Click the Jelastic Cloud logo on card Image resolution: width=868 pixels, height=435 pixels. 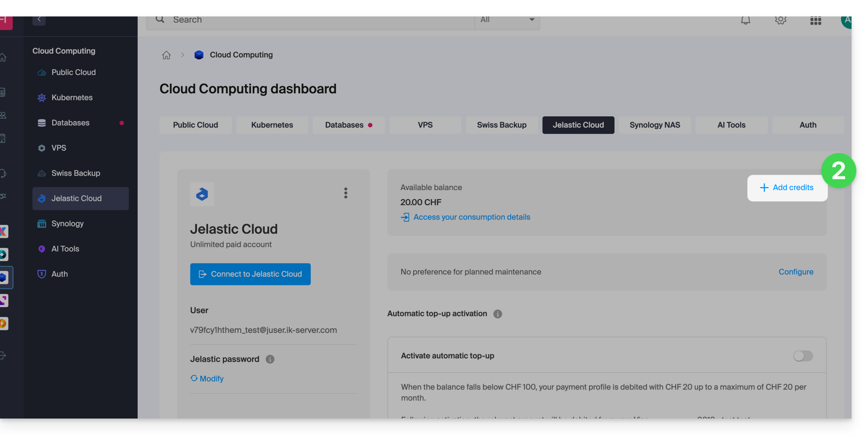click(202, 194)
